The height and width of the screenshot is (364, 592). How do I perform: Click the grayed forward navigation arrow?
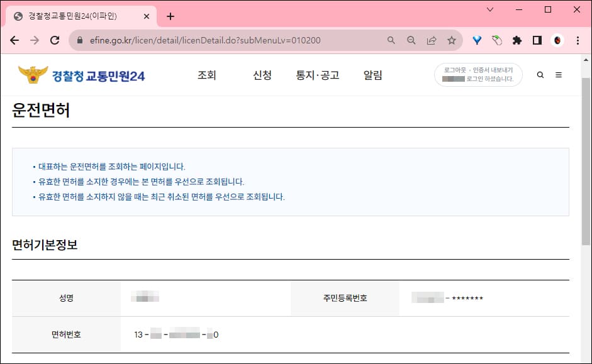34,40
